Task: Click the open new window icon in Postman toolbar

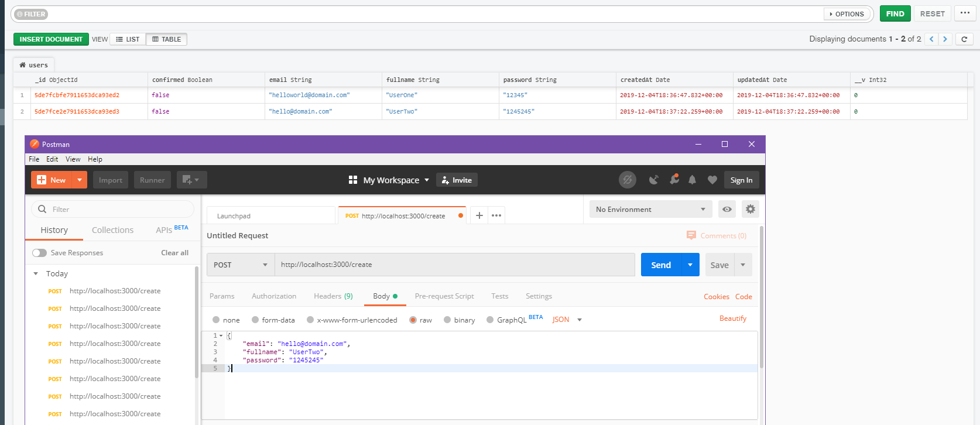Action: 191,180
